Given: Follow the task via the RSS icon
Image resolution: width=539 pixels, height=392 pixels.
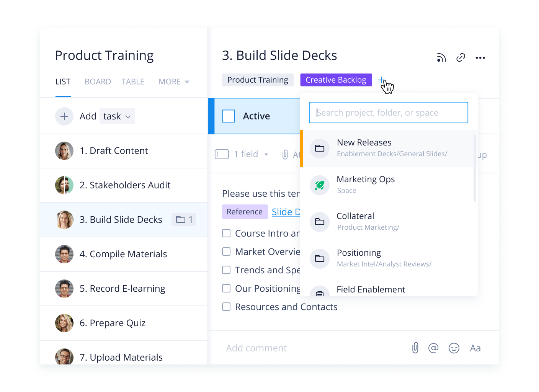Looking at the screenshot, I should click(x=441, y=57).
